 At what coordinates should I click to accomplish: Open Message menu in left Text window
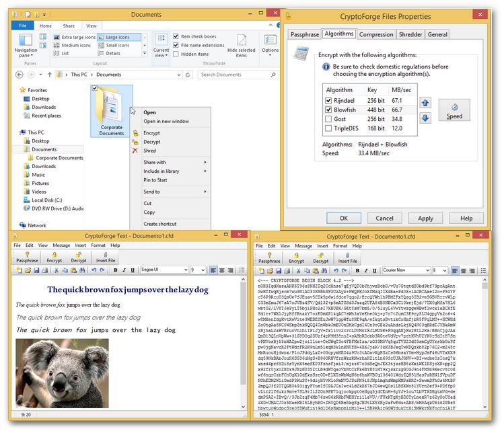point(61,245)
